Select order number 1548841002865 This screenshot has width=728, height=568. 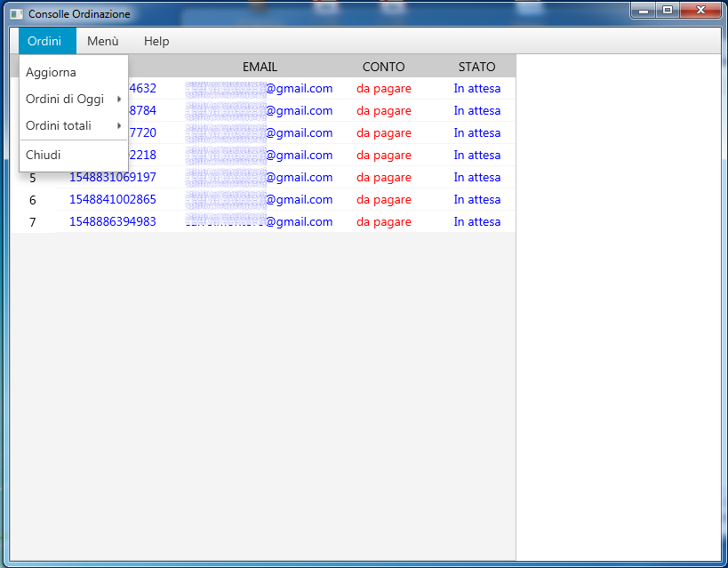point(112,199)
